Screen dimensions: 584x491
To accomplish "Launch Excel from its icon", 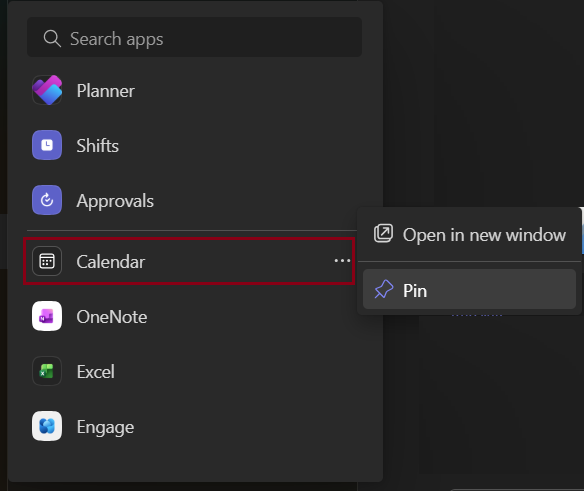I will 47,371.
